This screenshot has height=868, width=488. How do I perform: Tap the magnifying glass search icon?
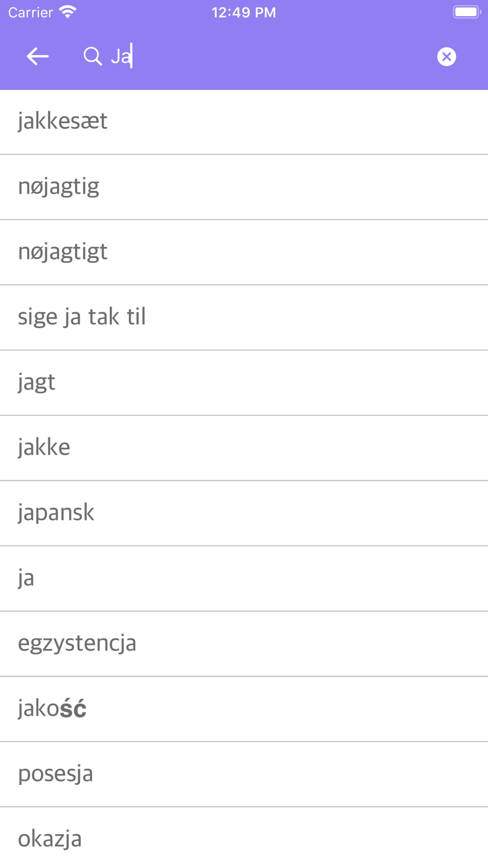pyautogui.click(x=92, y=57)
